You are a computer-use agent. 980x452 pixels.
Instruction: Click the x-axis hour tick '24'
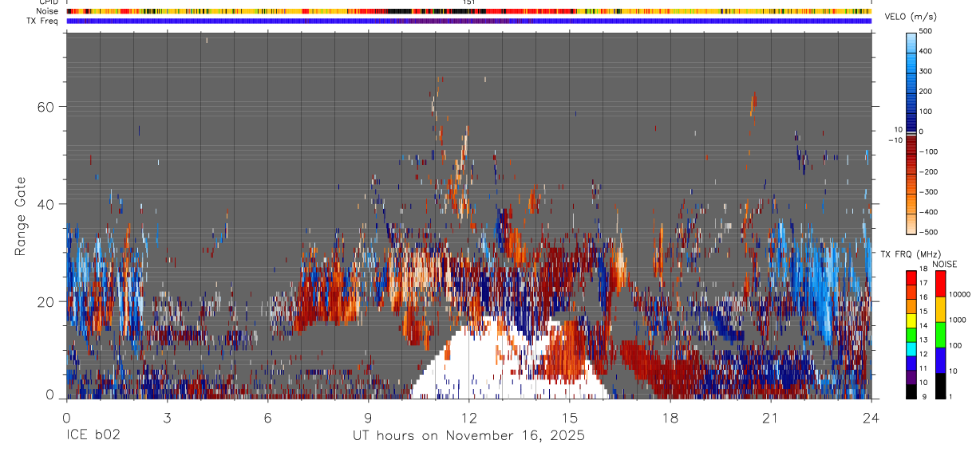coord(871,417)
